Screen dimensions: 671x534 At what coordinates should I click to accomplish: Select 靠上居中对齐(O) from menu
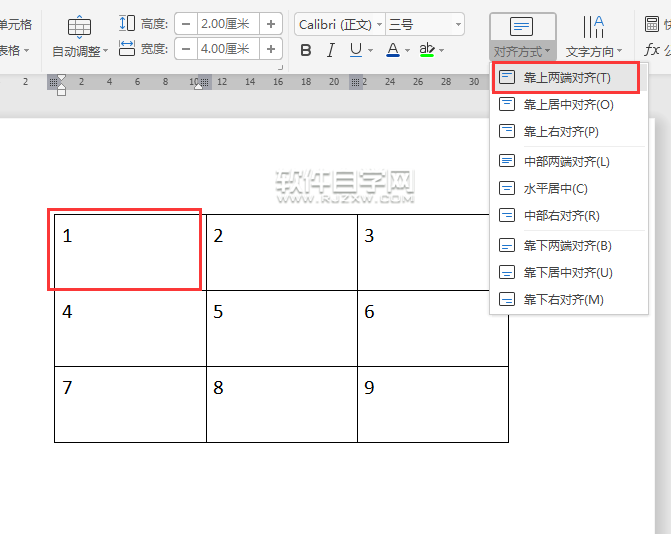pos(569,104)
